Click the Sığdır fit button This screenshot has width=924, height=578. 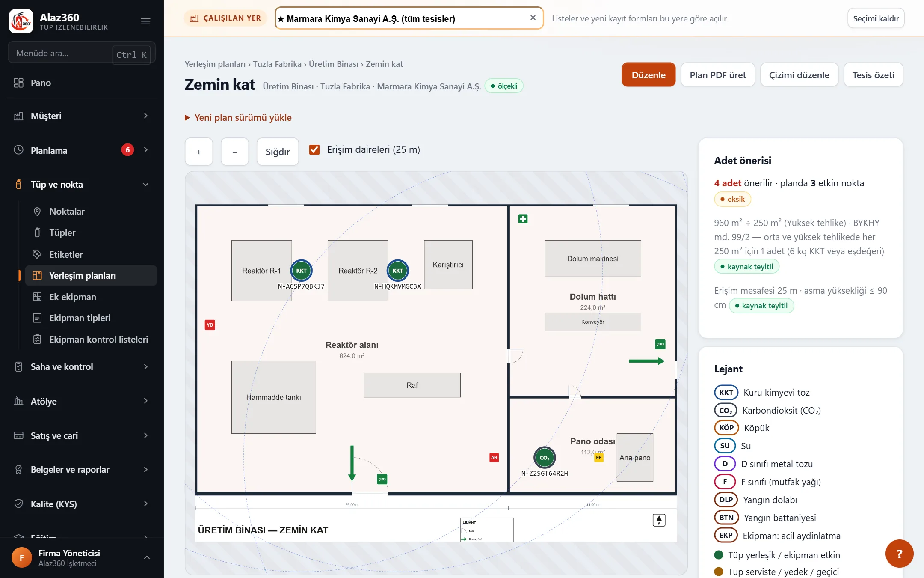click(278, 152)
